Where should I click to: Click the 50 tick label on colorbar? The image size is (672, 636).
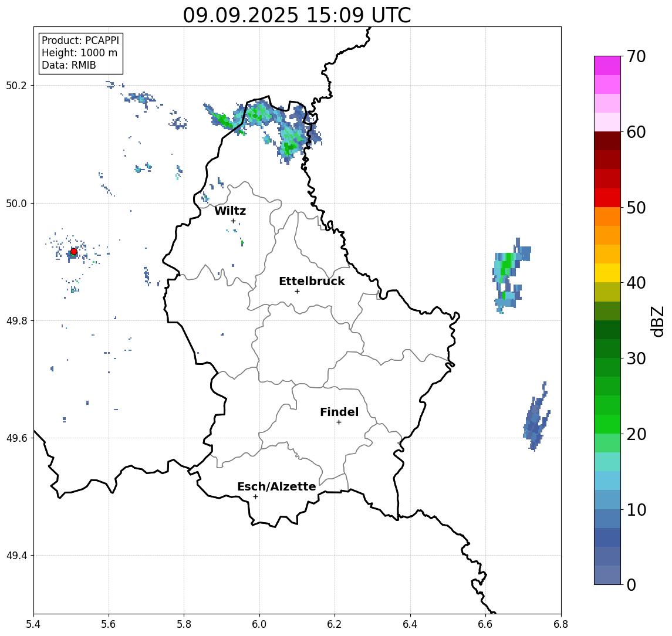coord(636,208)
